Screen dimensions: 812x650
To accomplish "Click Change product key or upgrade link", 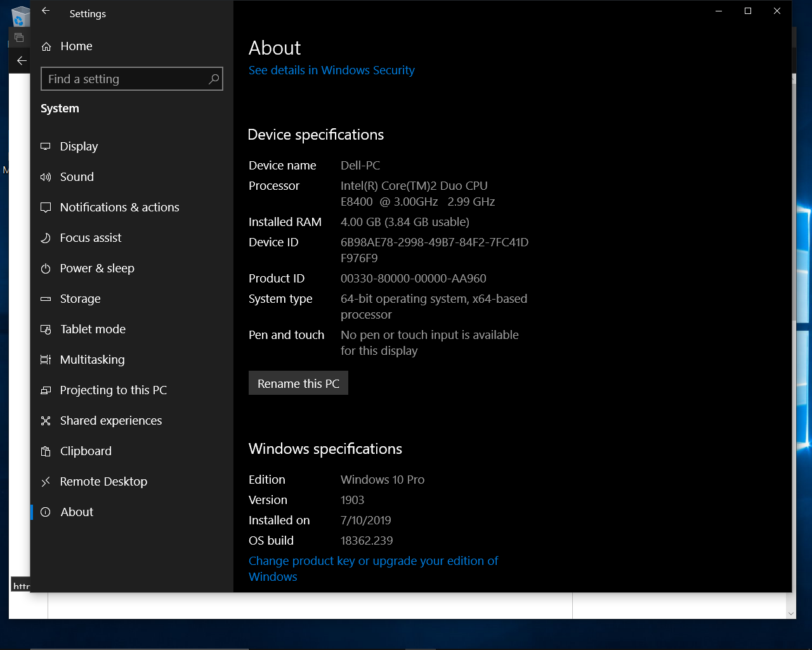I will point(374,569).
